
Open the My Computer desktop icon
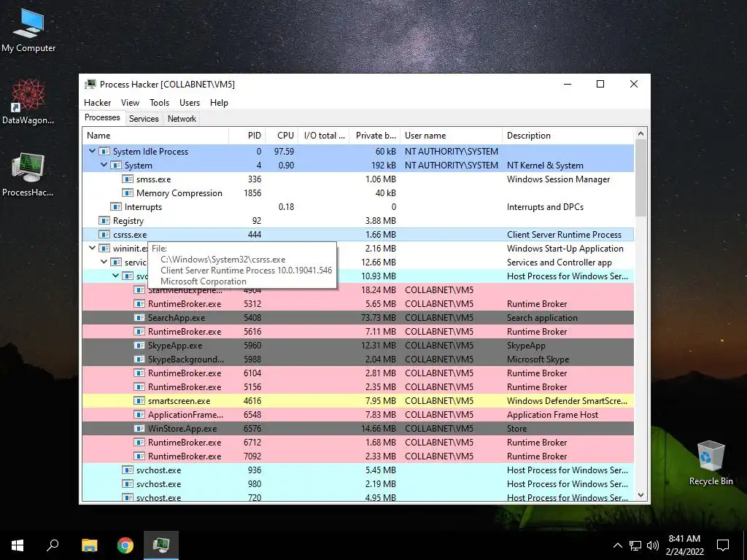click(x=28, y=31)
